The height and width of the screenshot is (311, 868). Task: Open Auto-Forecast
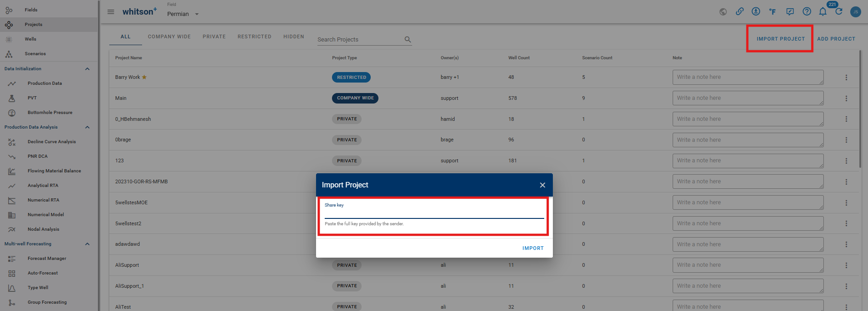pos(49,273)
